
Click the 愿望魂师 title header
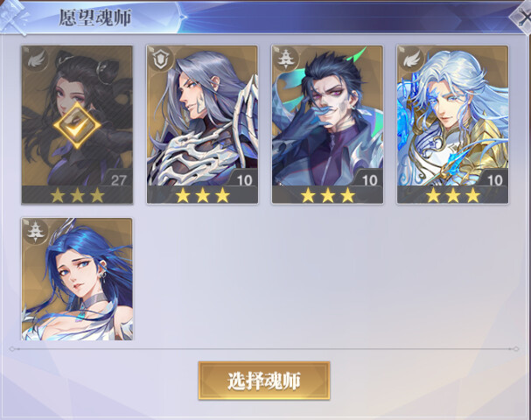click(x=95, y=17)
